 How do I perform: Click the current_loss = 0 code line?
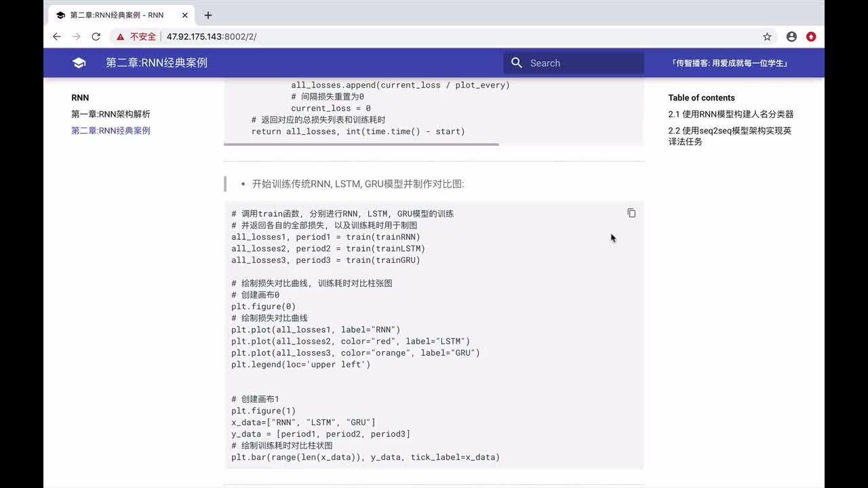click(331, 108)
